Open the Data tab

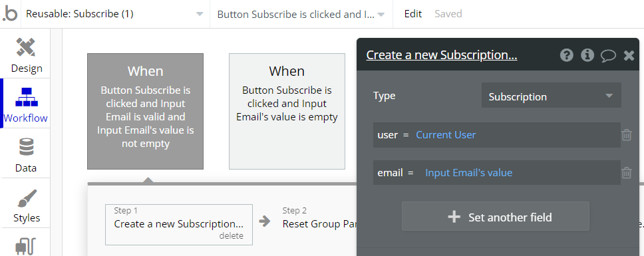(x=25, y=154)
